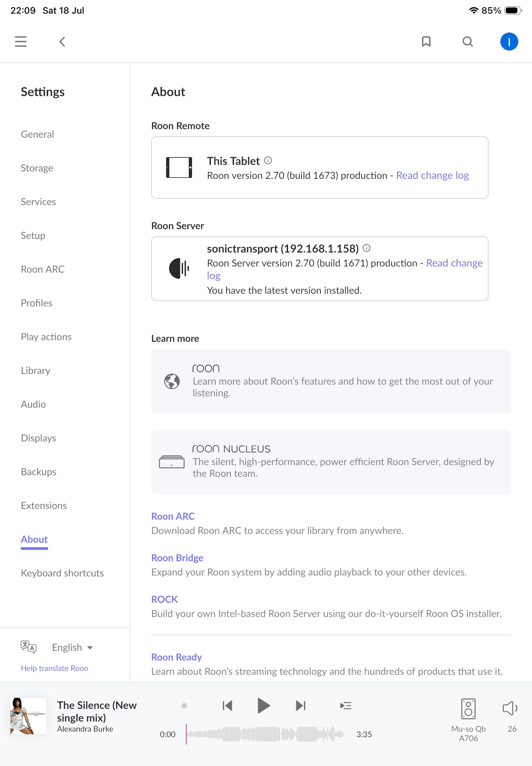Click the small dot indicator beside track title
The height and width of the screenshot is (766, 532).
tap(184, 705)
